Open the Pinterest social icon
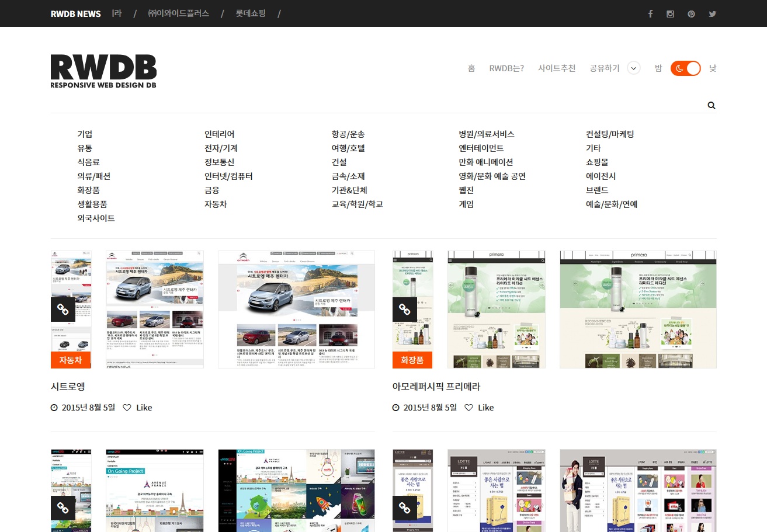The height and width of the screenshot is (532, 767). coord(691,14)
